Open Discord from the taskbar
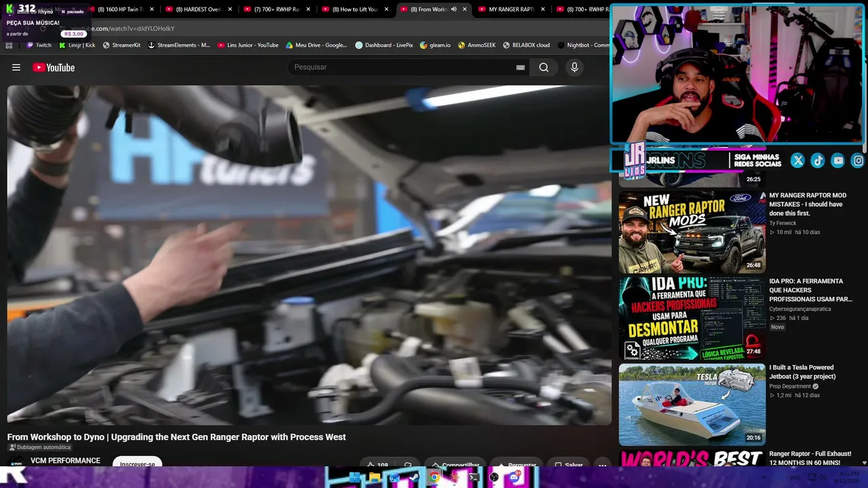The height and width of the screenshot is (488, 868). pos(513,478)
